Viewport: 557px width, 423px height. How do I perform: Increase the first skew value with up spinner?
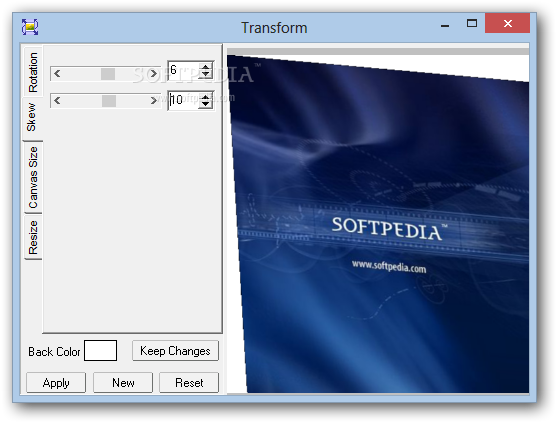[206, 66]
